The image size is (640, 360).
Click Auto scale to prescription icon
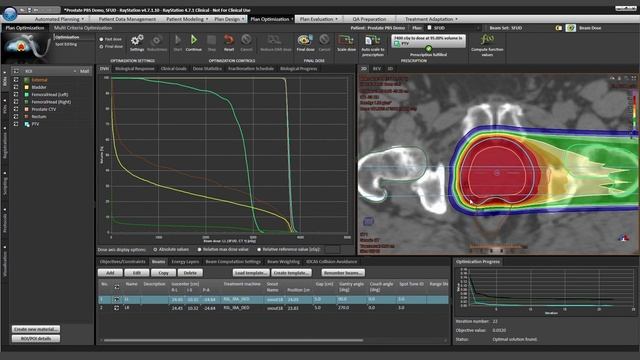tap(372, 40)
